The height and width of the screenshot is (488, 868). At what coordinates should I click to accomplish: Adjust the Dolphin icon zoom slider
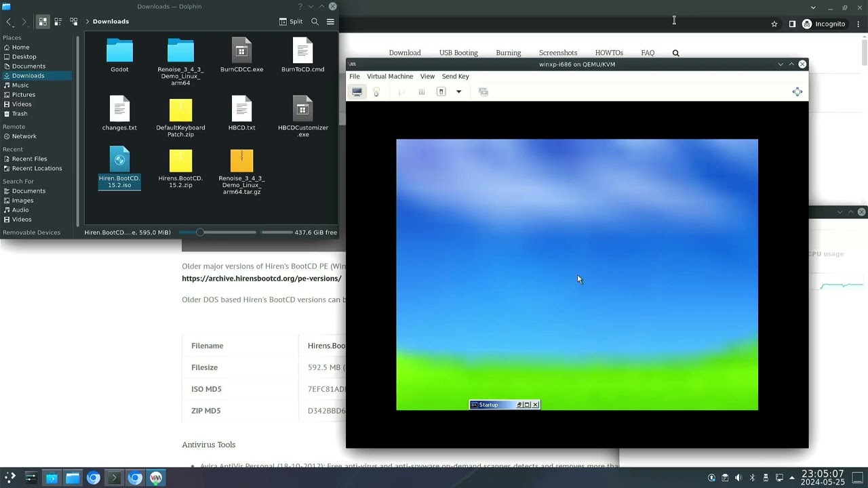(x=217, y=232)
